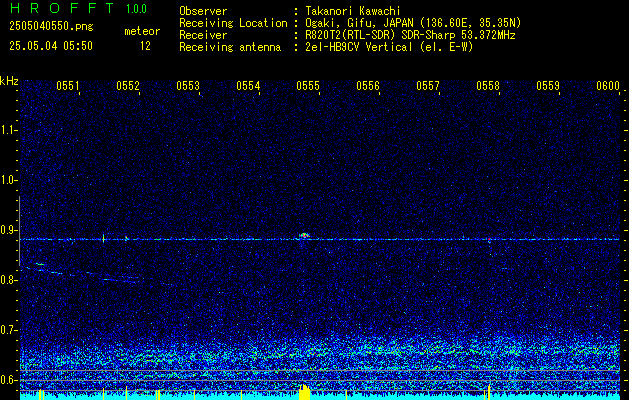Click the 0556 time marker

point(368,85)
